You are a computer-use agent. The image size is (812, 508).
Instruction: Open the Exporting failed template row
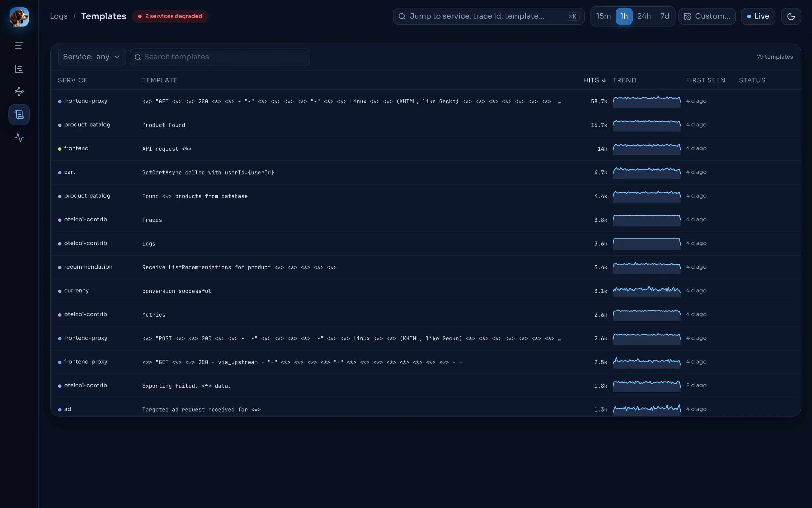425,386
